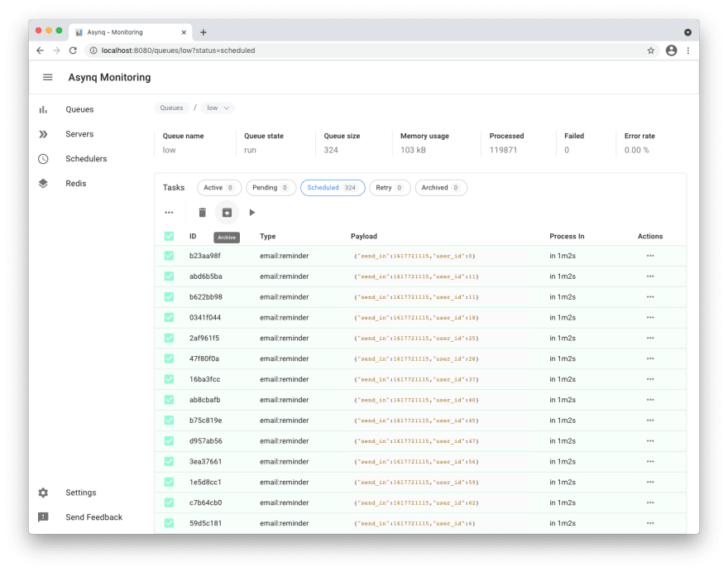
Task: Open actions menu for task b622bb98
Action: [650, 297]
